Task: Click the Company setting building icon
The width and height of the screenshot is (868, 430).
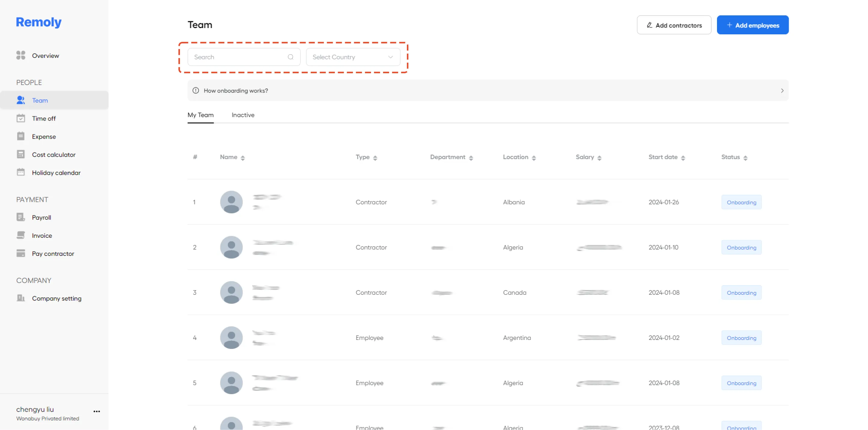Action: [21, 298]
